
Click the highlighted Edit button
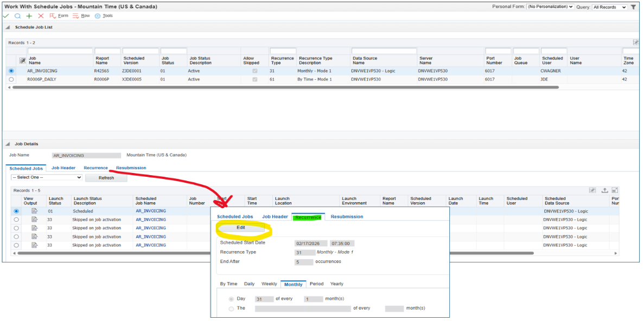point(241,228)
